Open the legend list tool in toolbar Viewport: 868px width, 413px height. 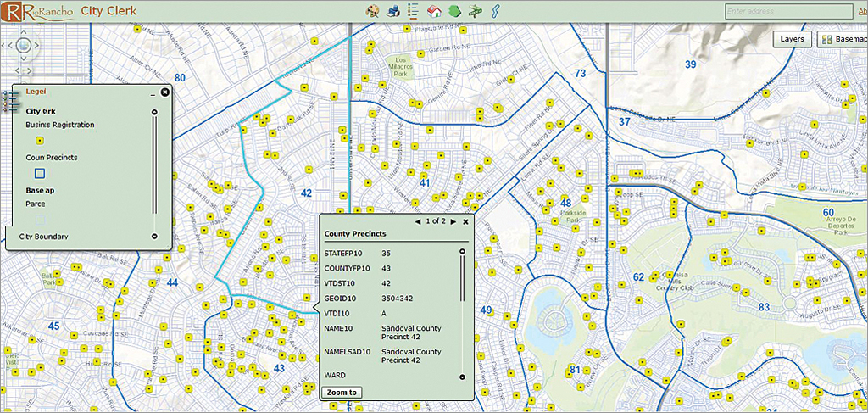coord(413,11)
